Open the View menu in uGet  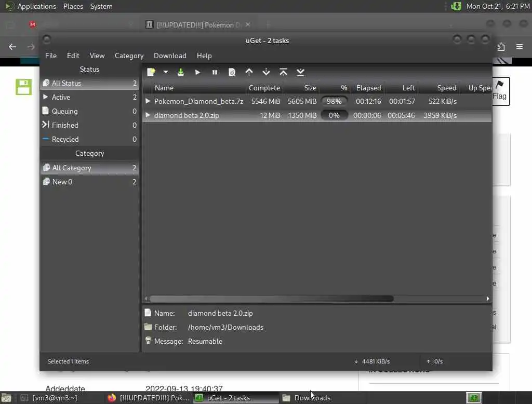pos(97,56)
